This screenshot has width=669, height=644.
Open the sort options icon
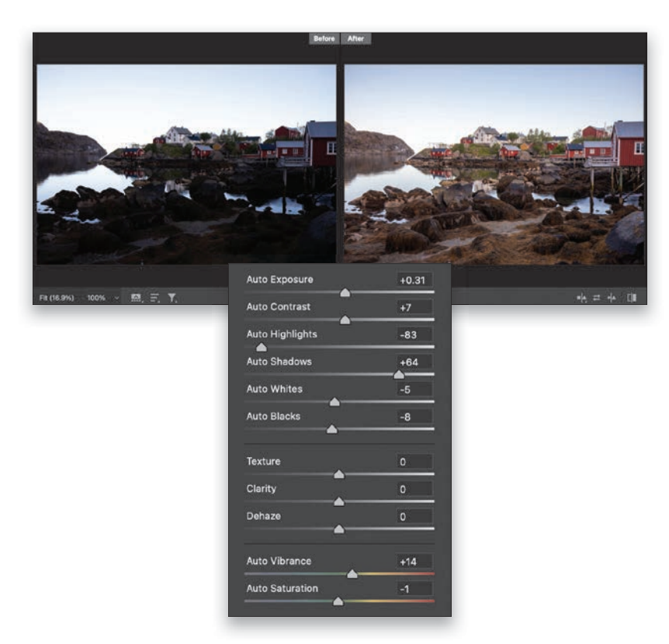pyautogui.click(x=154, y=297)
